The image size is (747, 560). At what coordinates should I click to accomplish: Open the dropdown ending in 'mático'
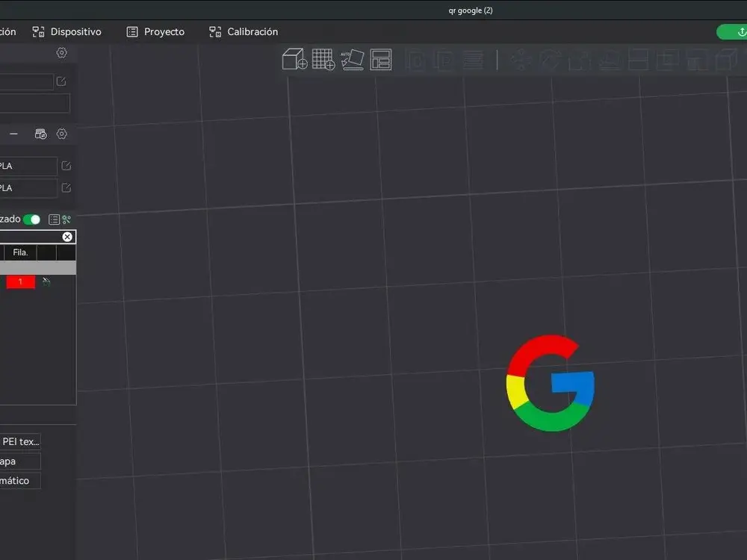pyautogui.click(x=20, y=480)
